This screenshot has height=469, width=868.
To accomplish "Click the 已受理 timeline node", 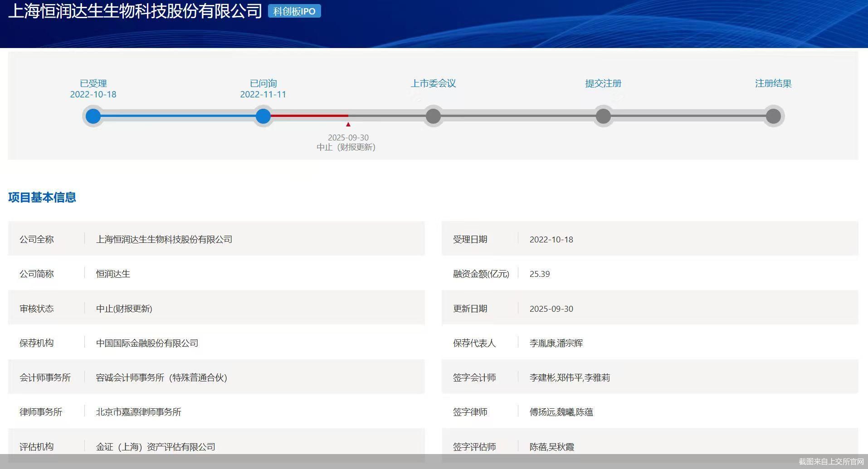I will 93,116.
